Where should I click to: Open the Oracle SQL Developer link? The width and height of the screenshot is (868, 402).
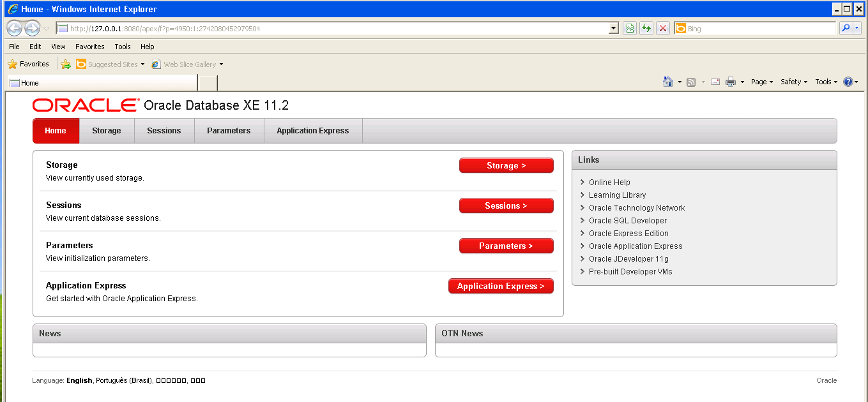(x=627, y=220)
